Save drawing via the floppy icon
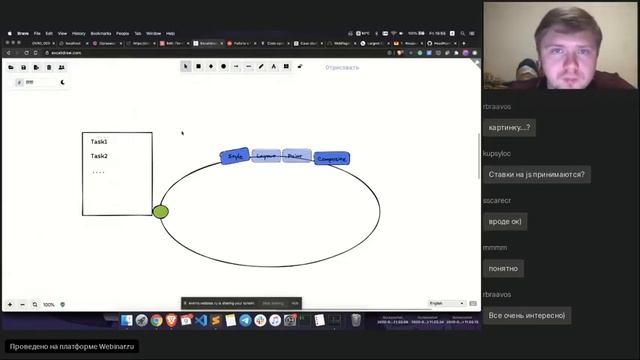The image size is (640, 360). pos(24,67)
